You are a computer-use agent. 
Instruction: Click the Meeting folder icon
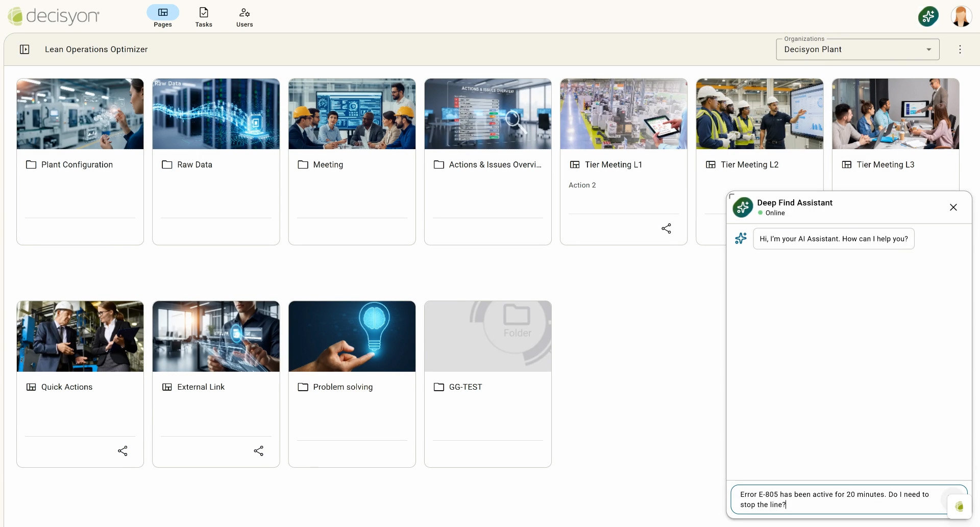(x=303, y=164)
